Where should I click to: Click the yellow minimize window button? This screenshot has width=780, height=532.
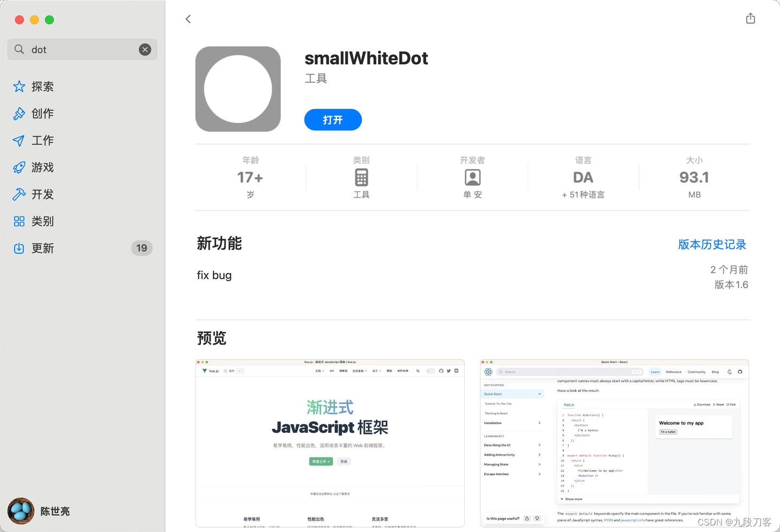tap(35, 20)
